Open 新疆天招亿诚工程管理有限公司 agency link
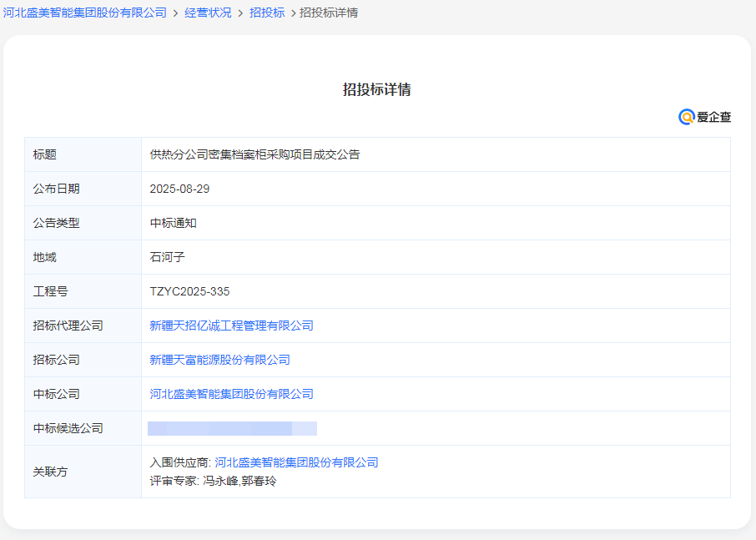This screenshot has height=540, width=756. [x=232, y=326]
